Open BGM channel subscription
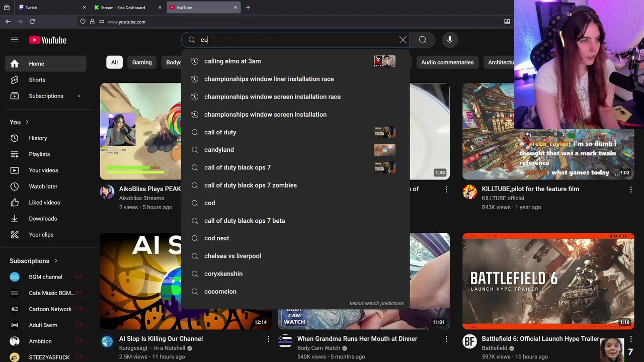 [x=46, y=277]
